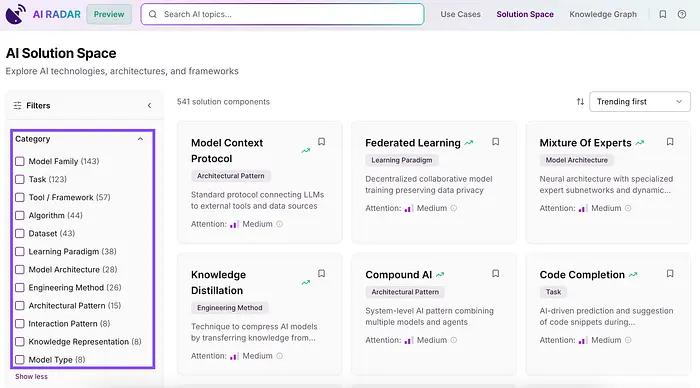Open bookmarks from the header bookmark icon

[662, 14]
